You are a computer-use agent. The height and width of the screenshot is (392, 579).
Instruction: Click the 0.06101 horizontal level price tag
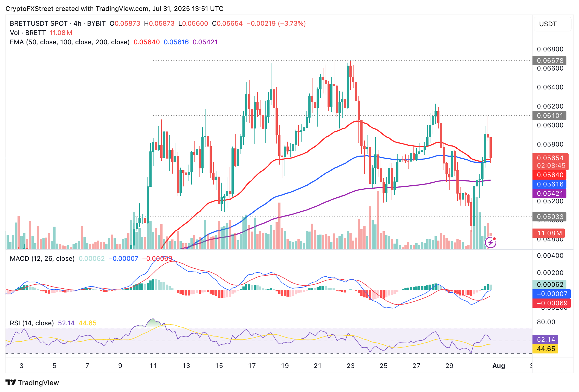[550, 116]
